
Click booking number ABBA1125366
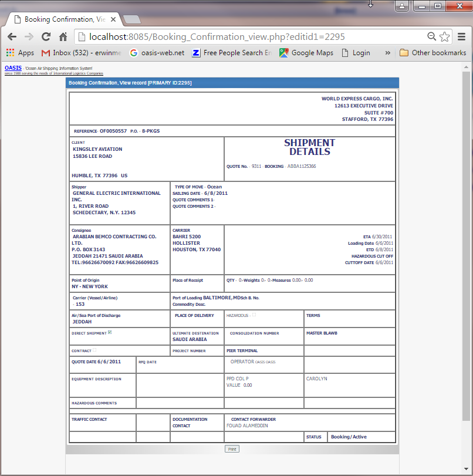pos(302,166)
